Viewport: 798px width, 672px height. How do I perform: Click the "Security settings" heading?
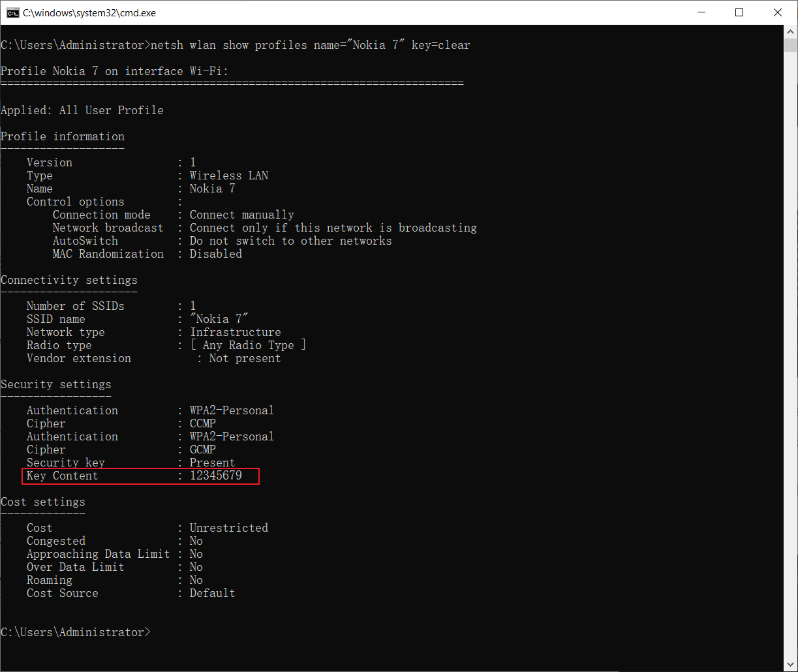click(x=56, y=384)
